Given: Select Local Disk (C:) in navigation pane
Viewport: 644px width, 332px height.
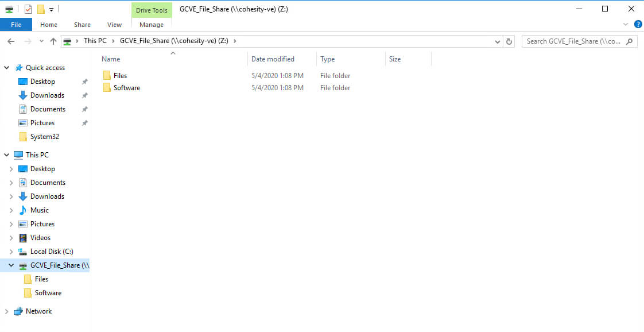Looking at the screenshot, I should point(51,252).
